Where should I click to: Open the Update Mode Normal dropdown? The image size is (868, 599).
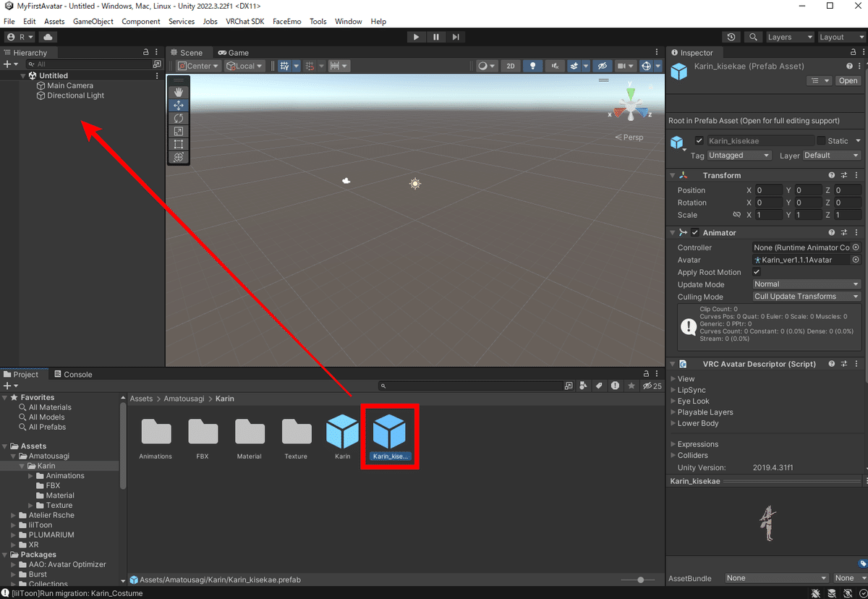click(x=807, y=284)
